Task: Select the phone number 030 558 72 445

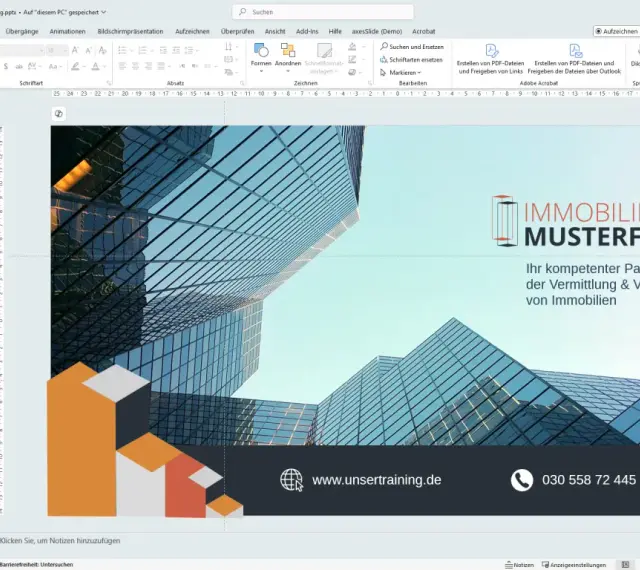Action: tap(589, 480)
